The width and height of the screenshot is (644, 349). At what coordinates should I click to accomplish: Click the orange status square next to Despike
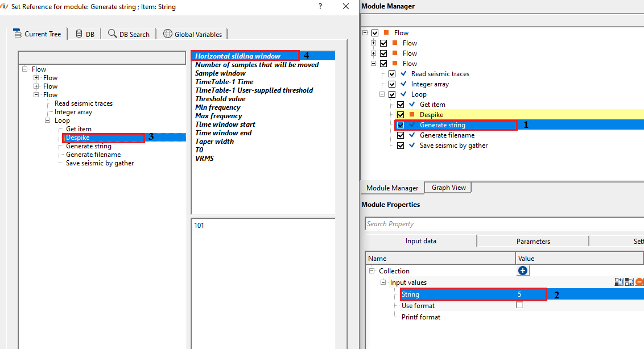(412, 115)
